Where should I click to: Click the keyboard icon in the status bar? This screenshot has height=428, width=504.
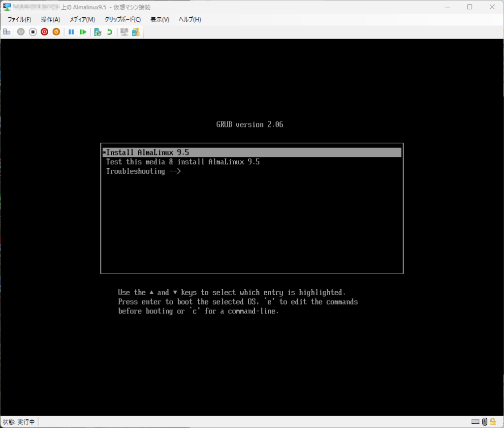475,422
